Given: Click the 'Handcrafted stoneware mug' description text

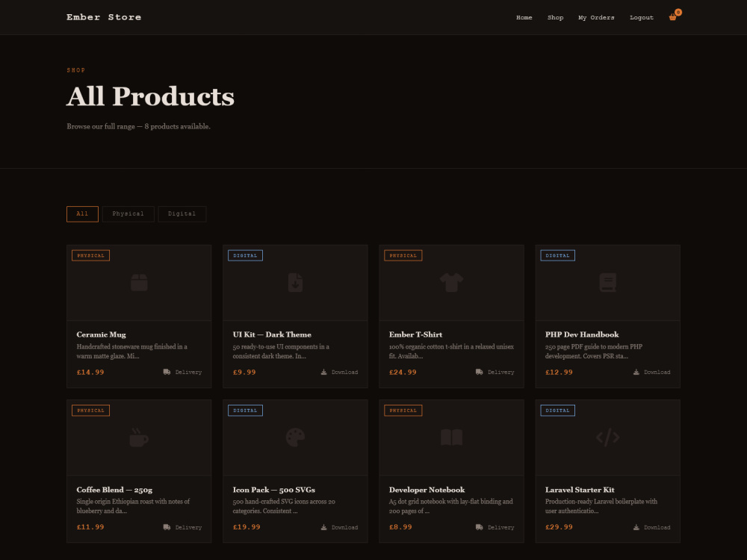Looking at the screenshot, I should 132,352.
